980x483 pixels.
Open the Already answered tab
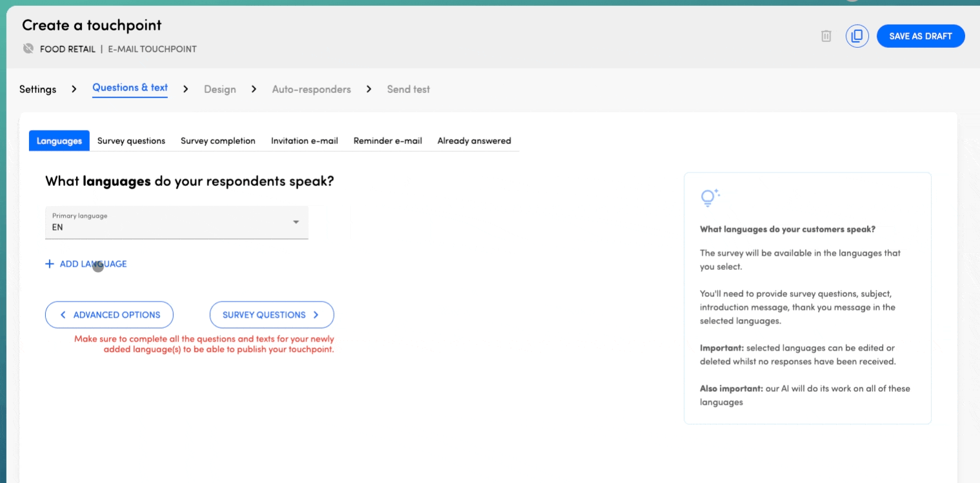pos(474,141)
